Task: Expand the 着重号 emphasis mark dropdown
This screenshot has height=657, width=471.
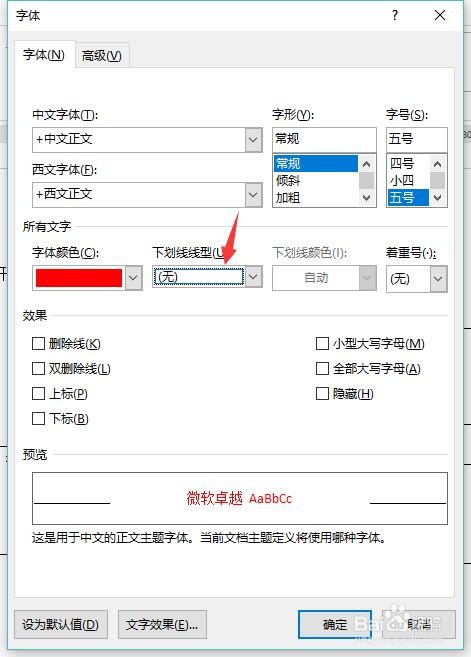Action: pyautogui.click(x=438, y=278)
